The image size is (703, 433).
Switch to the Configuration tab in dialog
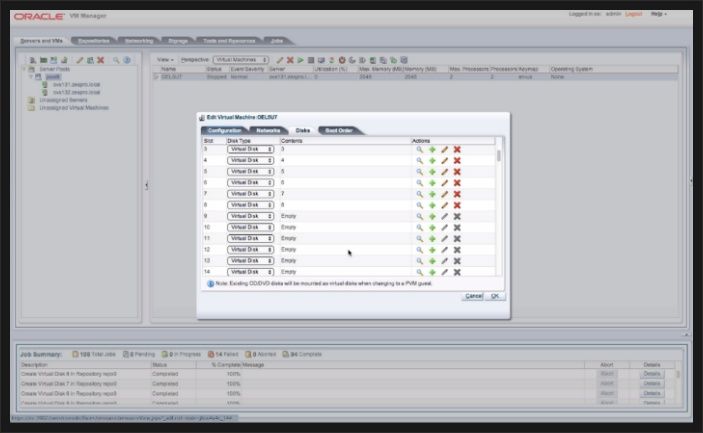click(x=224, y=130)
